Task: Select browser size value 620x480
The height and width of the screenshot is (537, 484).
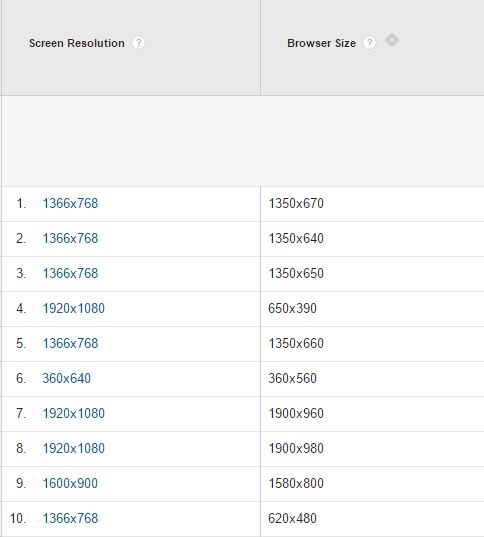Action: [292, 519]
